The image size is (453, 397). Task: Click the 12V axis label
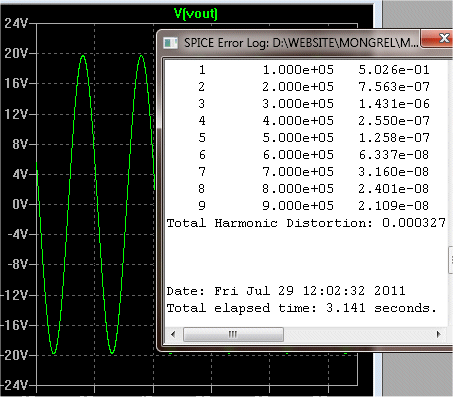coord(16,114)
